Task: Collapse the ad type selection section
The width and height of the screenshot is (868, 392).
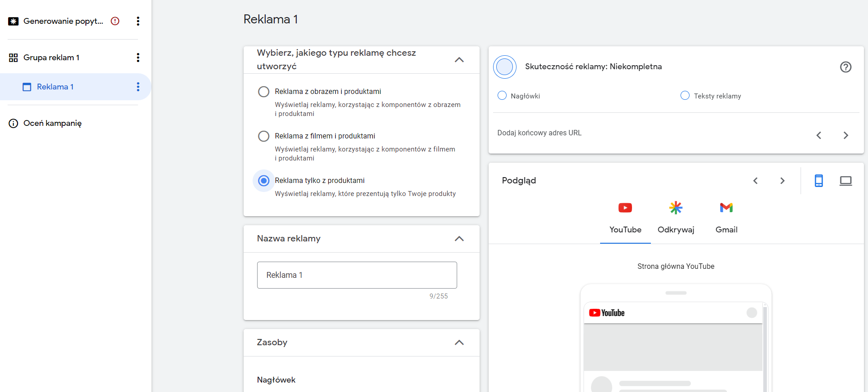Action: (459, 60)
